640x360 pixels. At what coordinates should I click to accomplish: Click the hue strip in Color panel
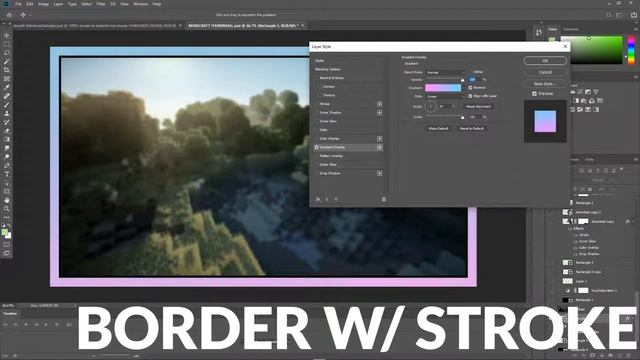pos(631,50)
